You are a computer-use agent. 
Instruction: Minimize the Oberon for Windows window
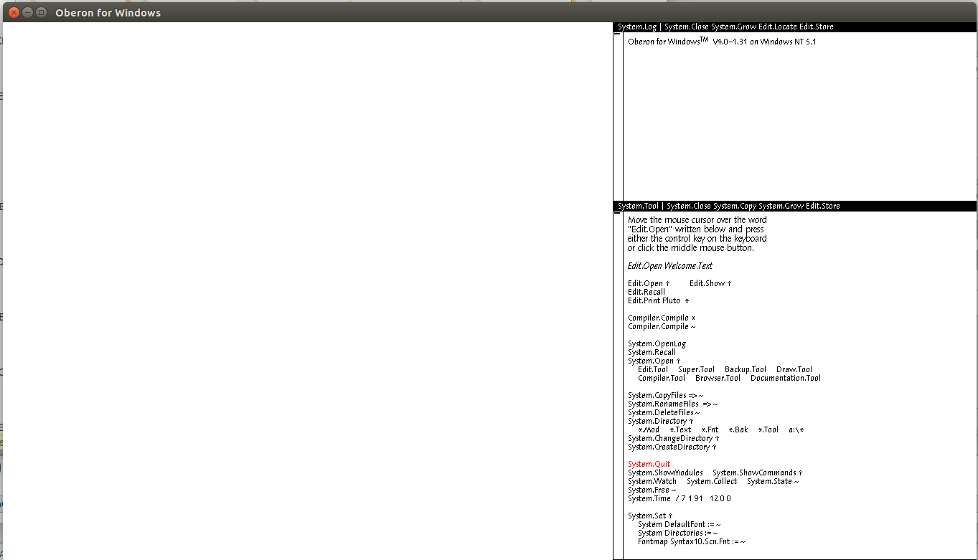tap(27, 13)
